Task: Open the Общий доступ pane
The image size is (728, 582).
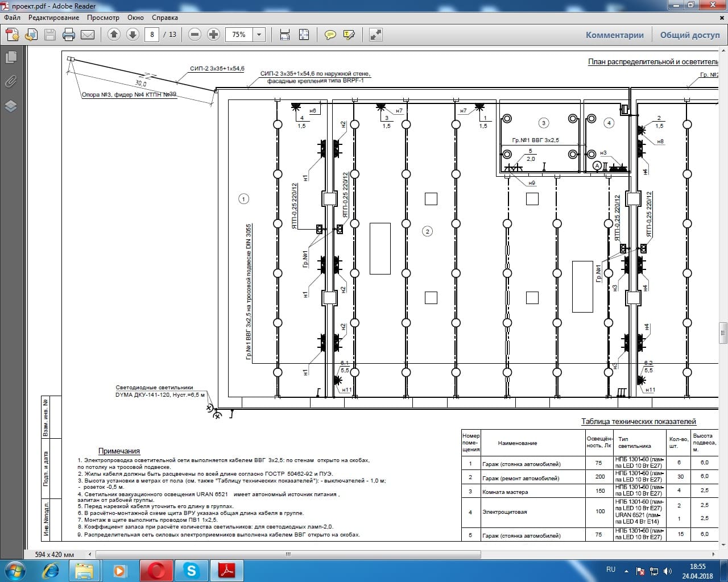Action: tap(689, 35)
